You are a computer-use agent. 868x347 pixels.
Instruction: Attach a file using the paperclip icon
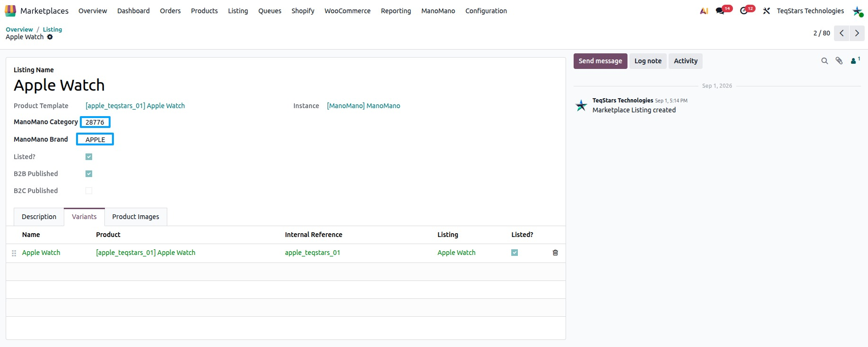click(839, 61)
